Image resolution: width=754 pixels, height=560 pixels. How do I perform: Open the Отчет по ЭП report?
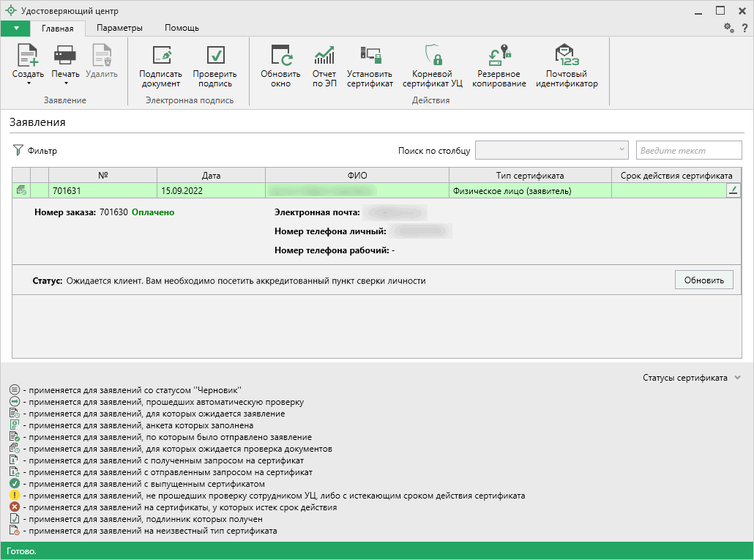click(324, 56)
